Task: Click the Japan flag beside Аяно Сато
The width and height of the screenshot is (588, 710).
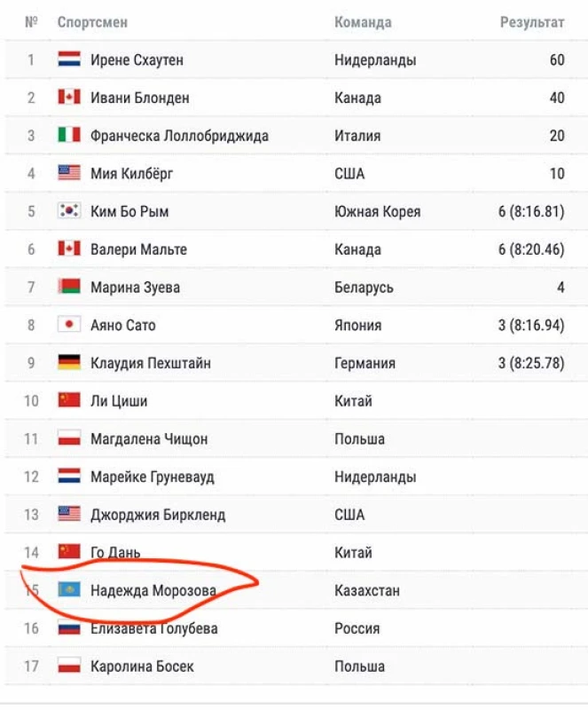Action: click(x=69, y=325)
